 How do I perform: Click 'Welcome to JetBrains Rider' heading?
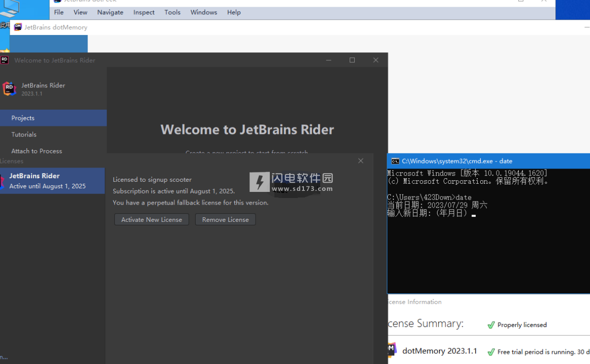247,129
